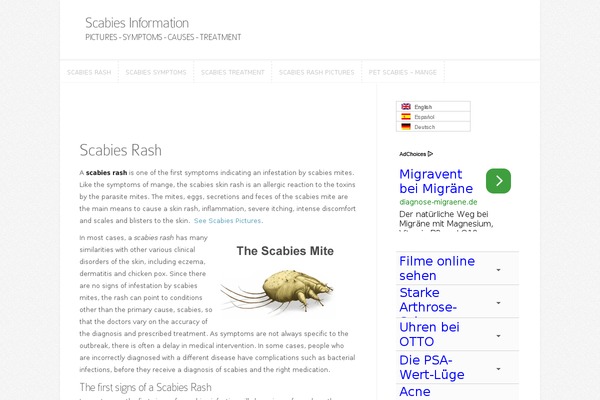Image resolution: width=600 pixels, height=400 pixels.
Task: Expand the Starke Arthrose ad arrow
Action: click(x=498, y=303)
